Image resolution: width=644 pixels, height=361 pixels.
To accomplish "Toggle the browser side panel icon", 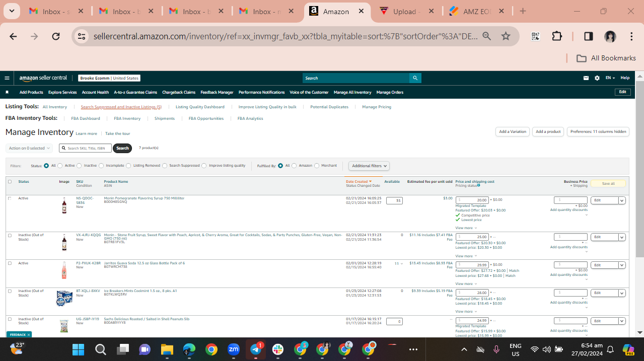I will 588,36.
